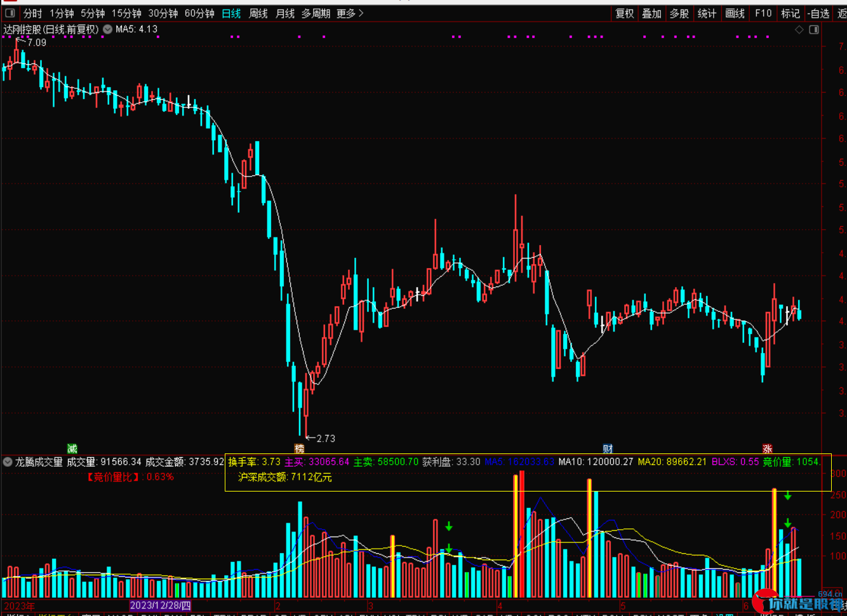
Task: Activate the 画线 drawing tool
Action: (x=735, y=13)
